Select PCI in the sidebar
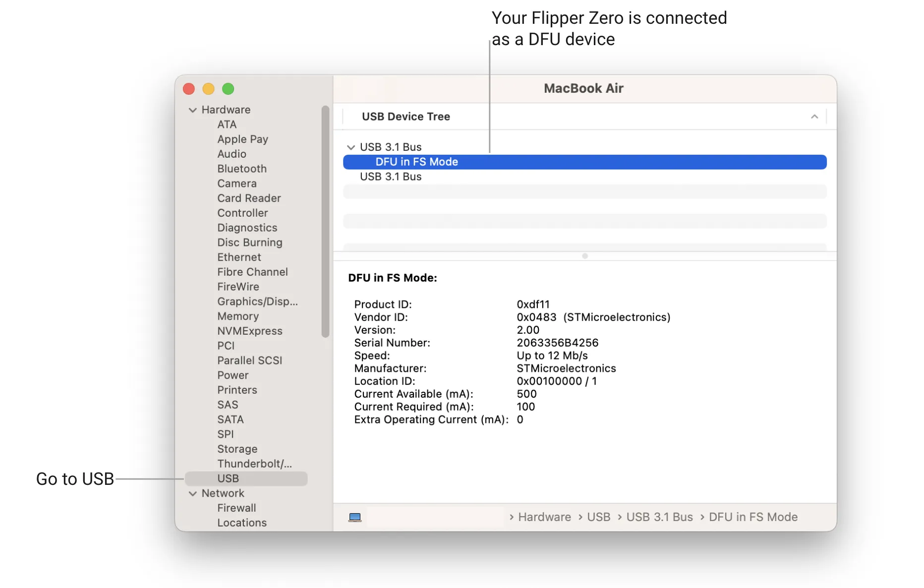This screenshot has width=924, height=588. [226, 346]
